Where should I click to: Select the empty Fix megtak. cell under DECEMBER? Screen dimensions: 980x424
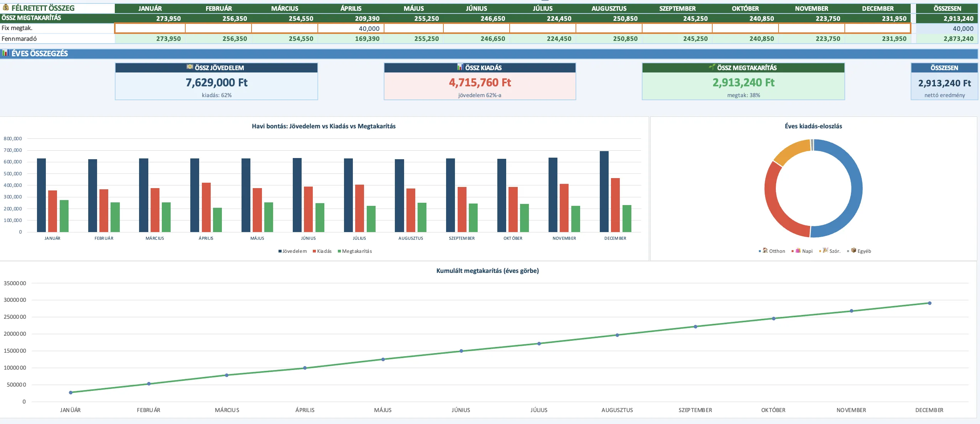click(x=878, y=28)
